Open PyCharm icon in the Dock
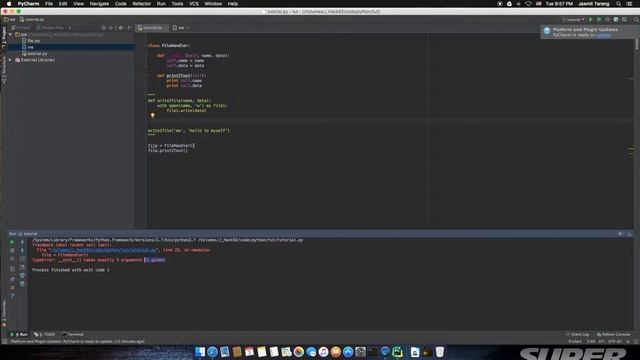This screenshot has width=640, height=360. [398, 351]
